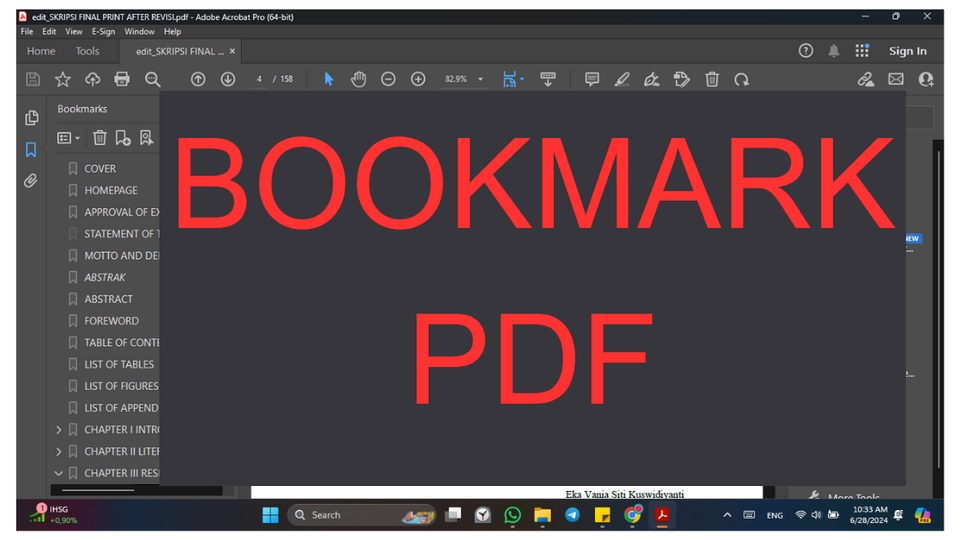Open the File menu

pyautogui.click(x=27, y=32)
